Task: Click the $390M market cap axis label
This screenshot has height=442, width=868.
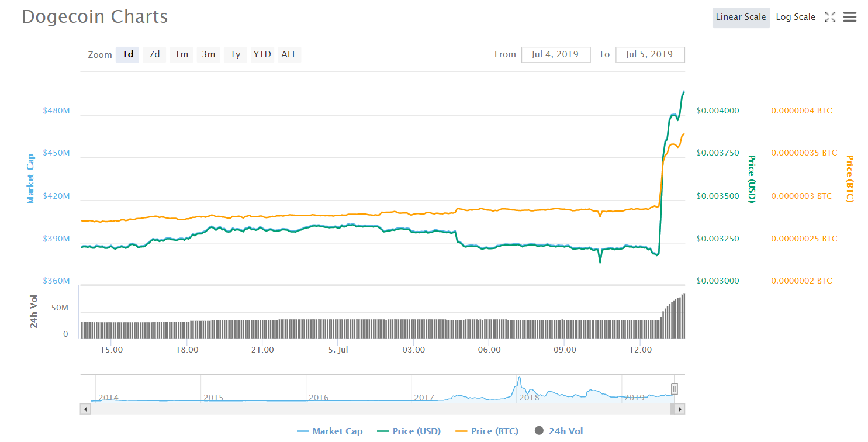Action: (x=56, y=239)
